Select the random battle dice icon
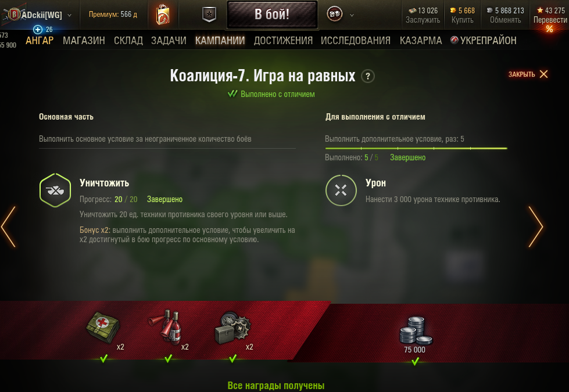569x392 pixels. coord(335,15)
